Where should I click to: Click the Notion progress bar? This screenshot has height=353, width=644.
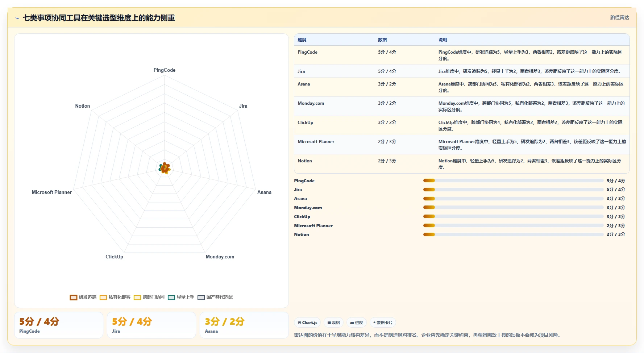click(x=514, y=234)
